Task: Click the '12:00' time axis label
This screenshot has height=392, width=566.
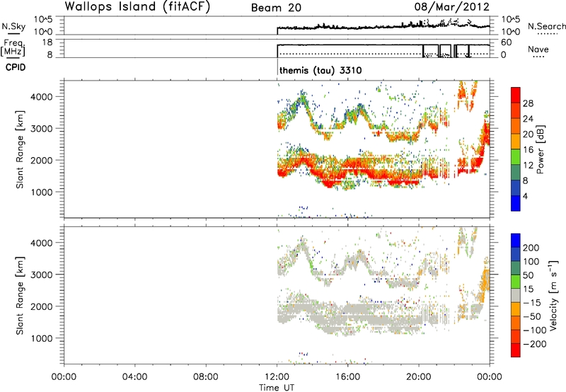Action: pos(277,377)
